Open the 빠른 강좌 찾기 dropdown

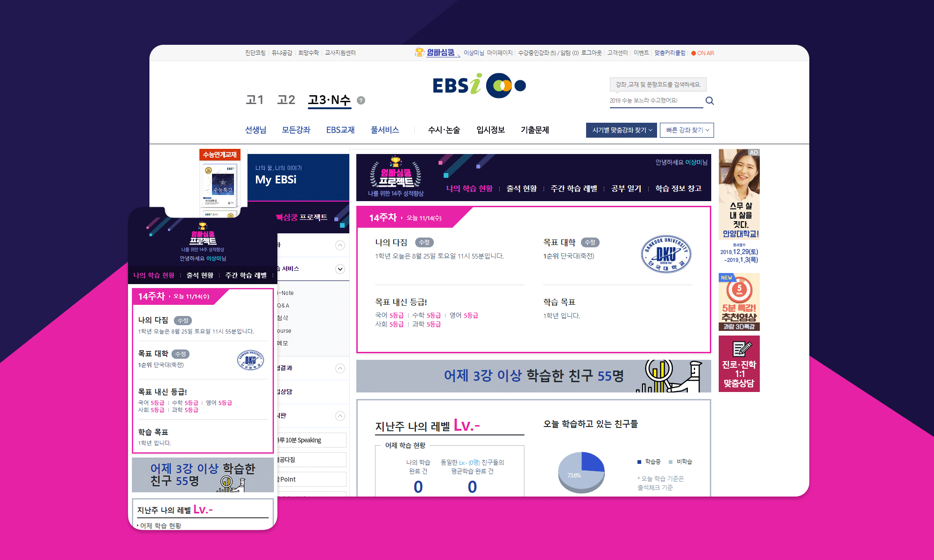(x=687, y=130)
